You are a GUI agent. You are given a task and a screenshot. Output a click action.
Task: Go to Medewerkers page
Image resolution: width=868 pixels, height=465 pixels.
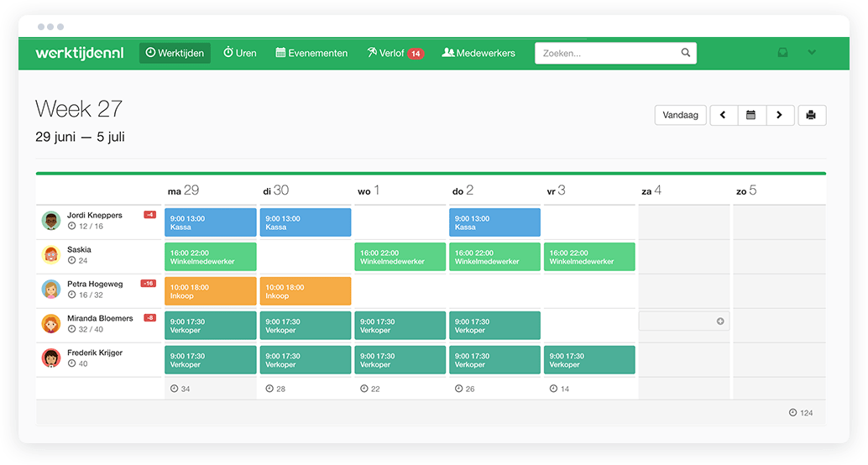point(478,53)
